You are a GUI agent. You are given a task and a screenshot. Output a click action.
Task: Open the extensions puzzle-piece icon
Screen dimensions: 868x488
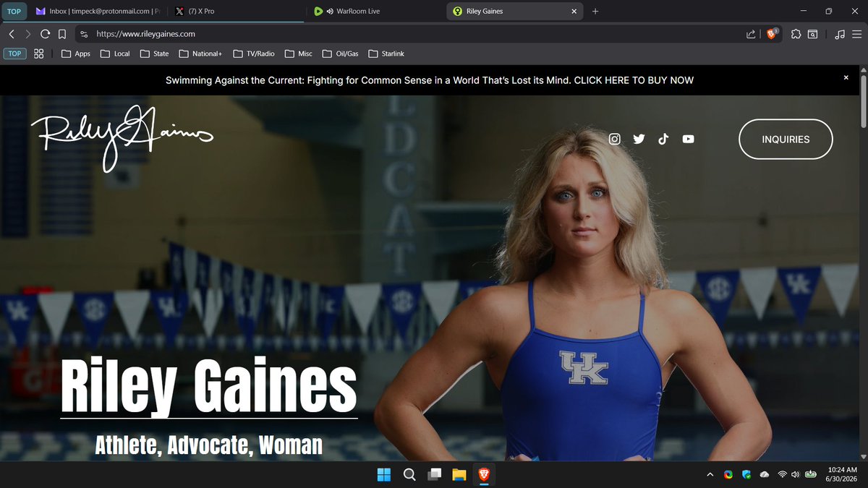pyautogui.click(x=796, y=34)
